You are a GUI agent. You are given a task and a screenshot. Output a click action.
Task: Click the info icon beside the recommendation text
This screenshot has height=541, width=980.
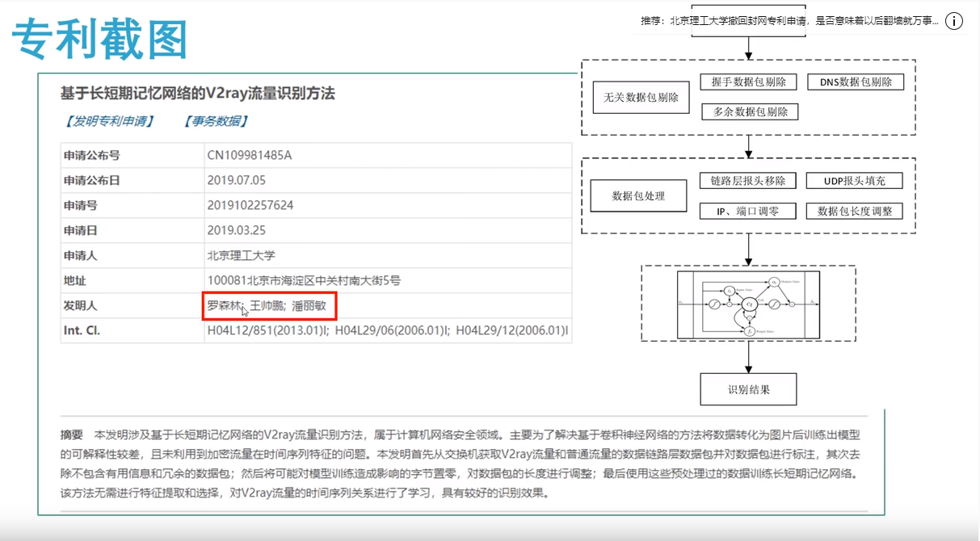tap(954, 22)
